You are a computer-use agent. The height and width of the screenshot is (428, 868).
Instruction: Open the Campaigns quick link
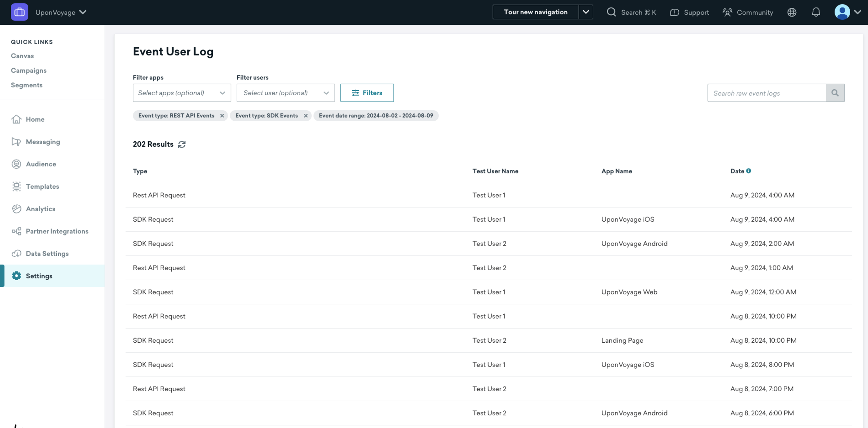pyautogui.click(x=29, y=70)
